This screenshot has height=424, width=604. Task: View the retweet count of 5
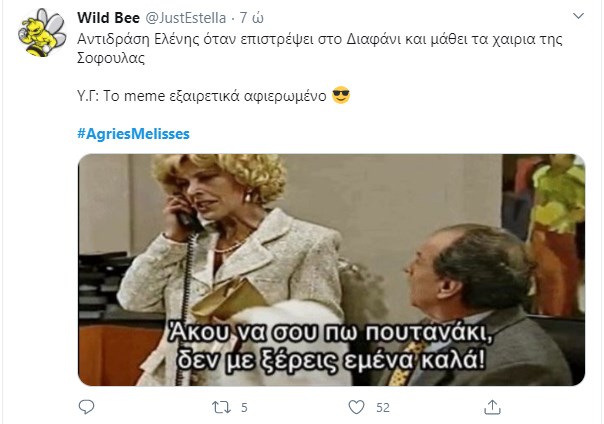pos(244,407)
